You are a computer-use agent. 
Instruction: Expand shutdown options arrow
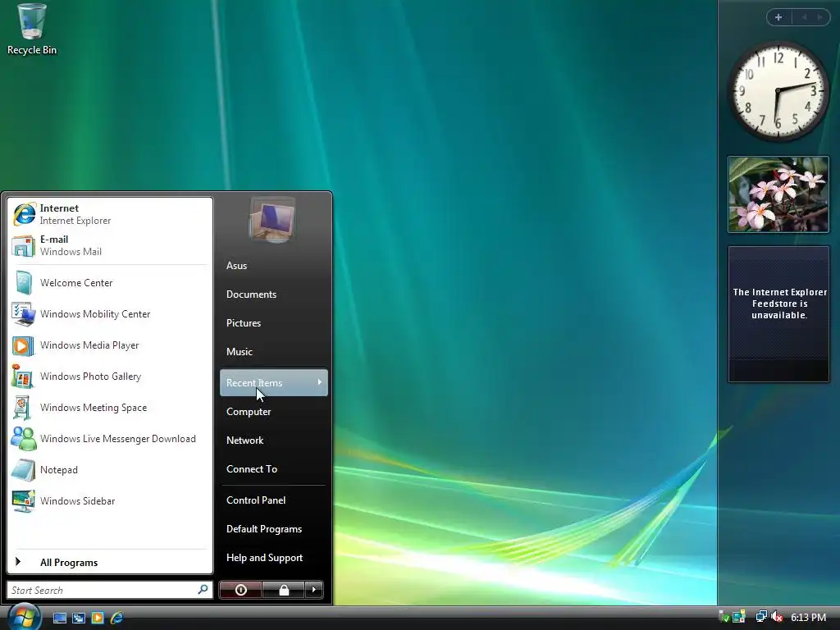coord(314,590)
